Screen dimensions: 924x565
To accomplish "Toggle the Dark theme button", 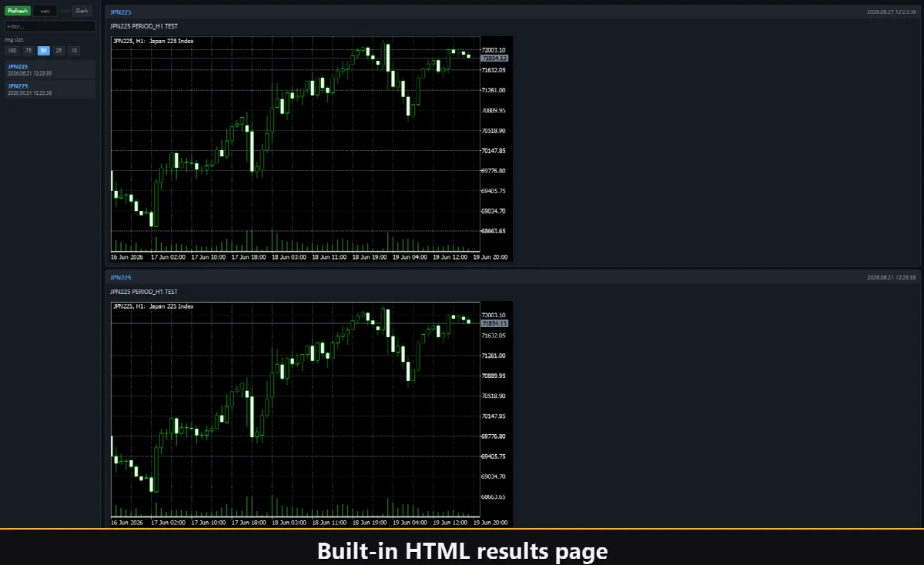I will pyautogui.click(x=82, y=11).
